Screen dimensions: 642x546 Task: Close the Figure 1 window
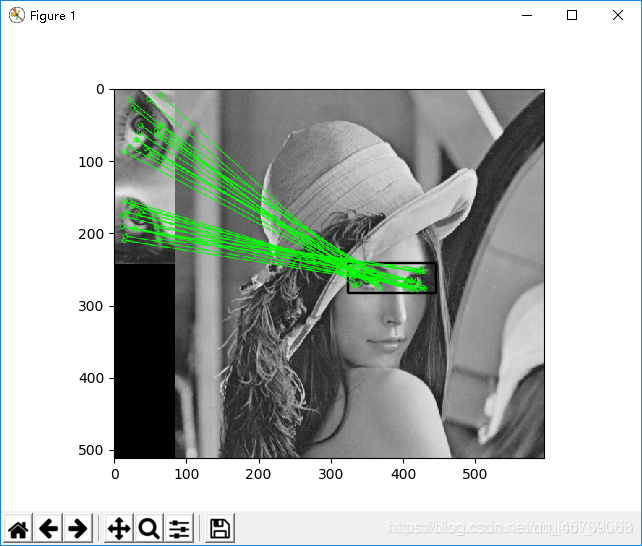618,16
